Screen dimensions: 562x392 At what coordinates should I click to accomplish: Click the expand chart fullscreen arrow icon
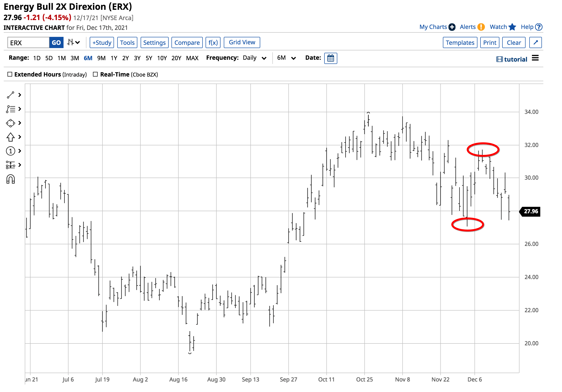(535, 42)
